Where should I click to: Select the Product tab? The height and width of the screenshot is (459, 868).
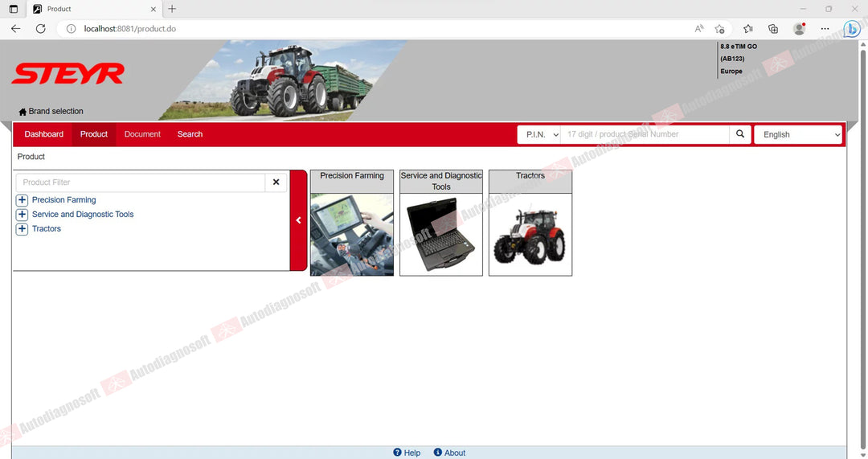tap(93, 134)
